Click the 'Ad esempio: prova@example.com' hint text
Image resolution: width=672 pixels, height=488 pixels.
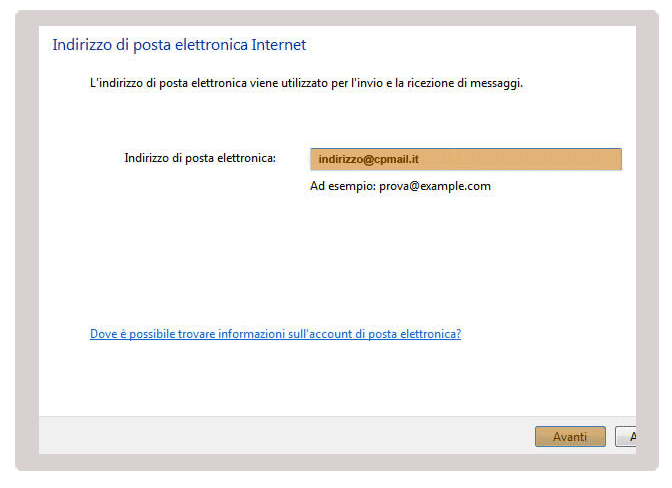coord(400,186)
